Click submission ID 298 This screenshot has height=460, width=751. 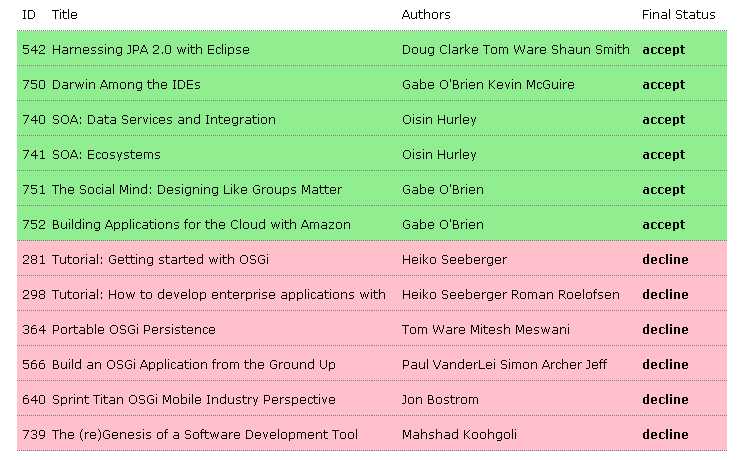click(33, 294)
